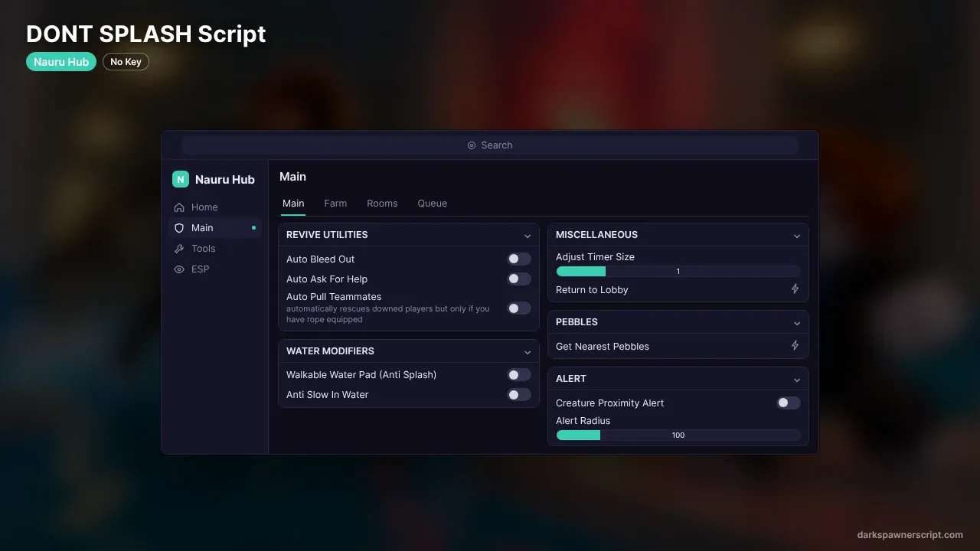Enable Auto Bleed Out toggle
980x551 pixels.
click(519, 259)
